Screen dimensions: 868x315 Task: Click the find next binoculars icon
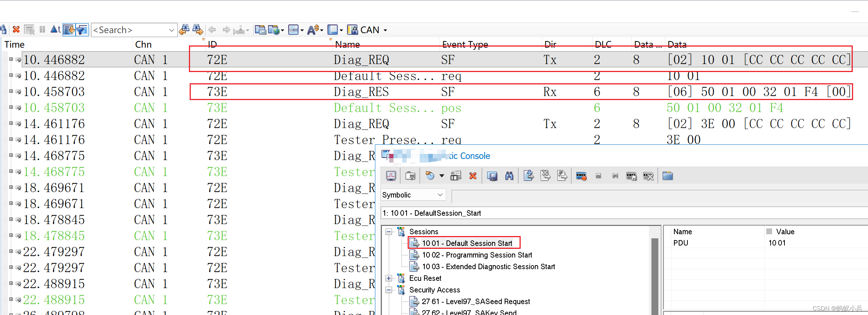click(x=198, y=29)
